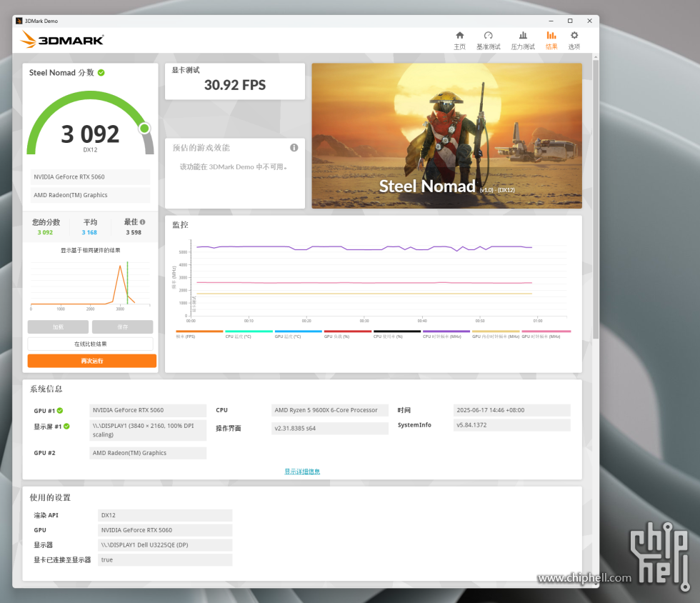Click the \\.\DISPLAY1 (3840 × 2160) value
Viewport: 700px width, 603px height.
(148, 430)
